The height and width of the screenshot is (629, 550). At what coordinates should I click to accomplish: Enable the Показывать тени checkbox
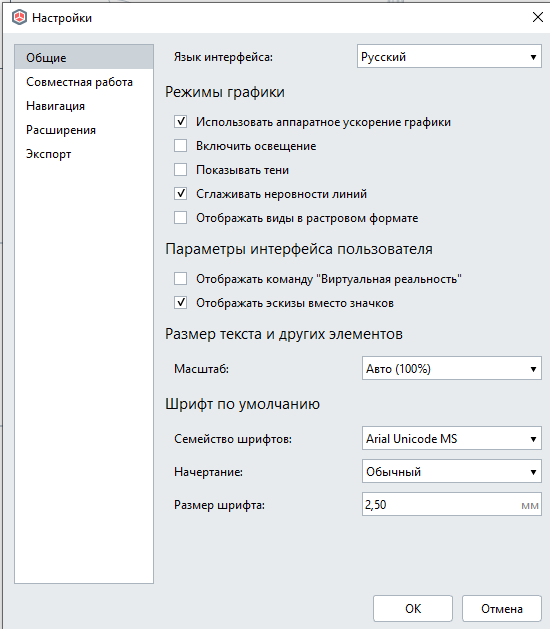tap(181, 170)
